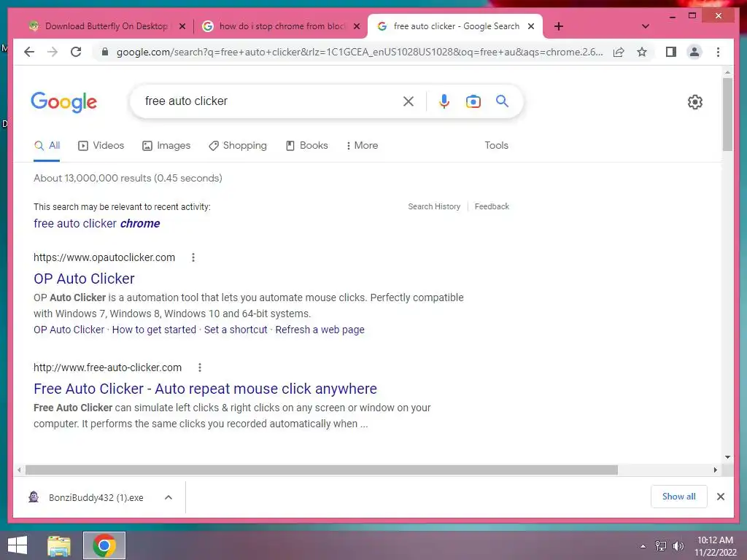Open 'free auto clicker chrome' suggestion
The height and width of the screenshot is (560, 747).
coord(97,223)
